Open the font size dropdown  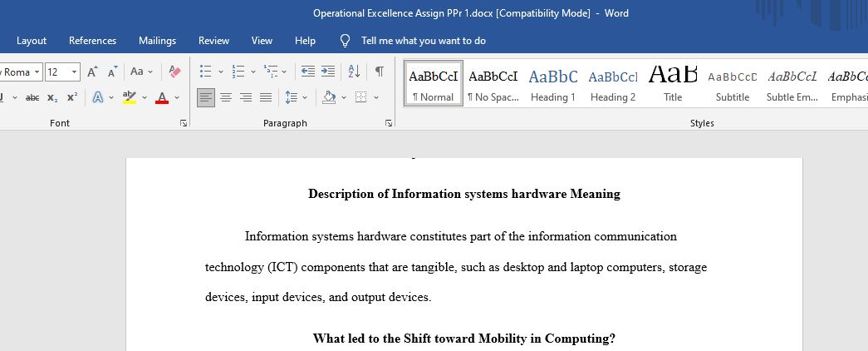click(74, 72)
